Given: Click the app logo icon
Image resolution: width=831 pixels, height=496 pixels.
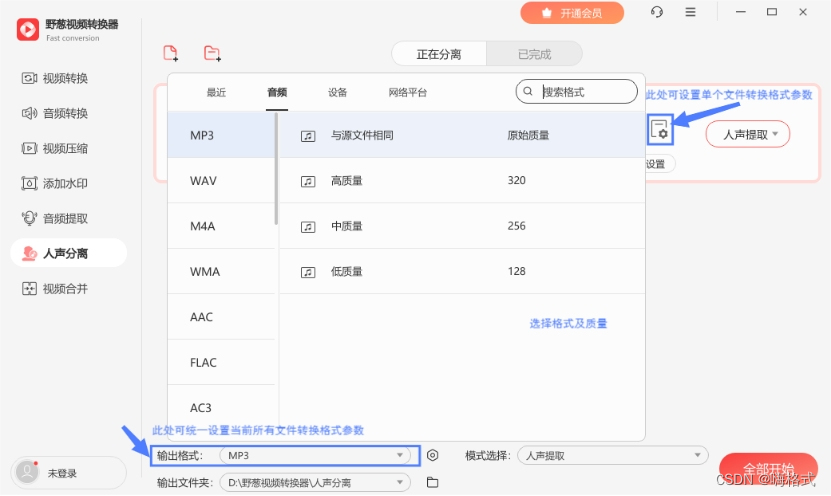Looking at the screenshot, I should (x=28, y=30).
